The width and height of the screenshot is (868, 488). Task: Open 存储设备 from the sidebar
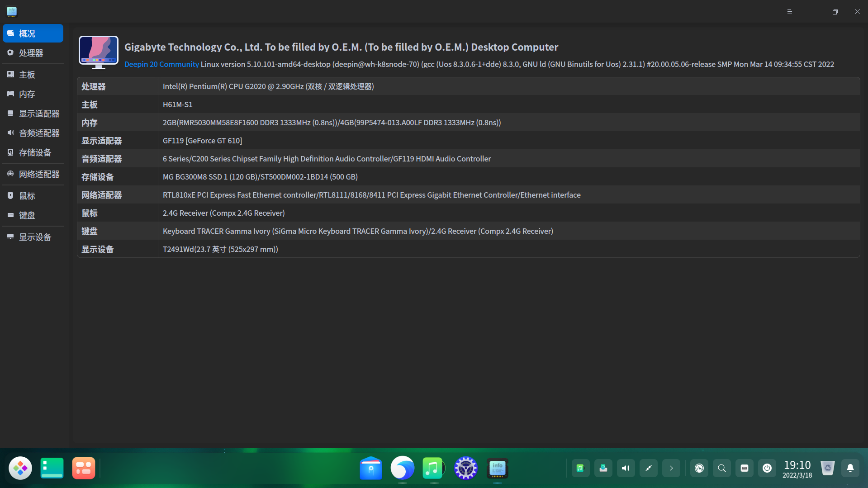tap(33, 152)
